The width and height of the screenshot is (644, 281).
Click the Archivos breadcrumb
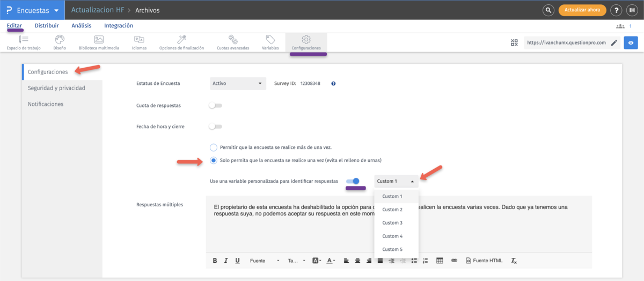147,10
